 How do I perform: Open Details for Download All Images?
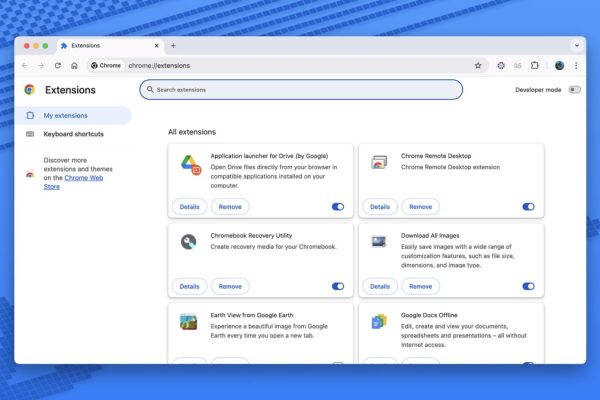tap(380, 286)
